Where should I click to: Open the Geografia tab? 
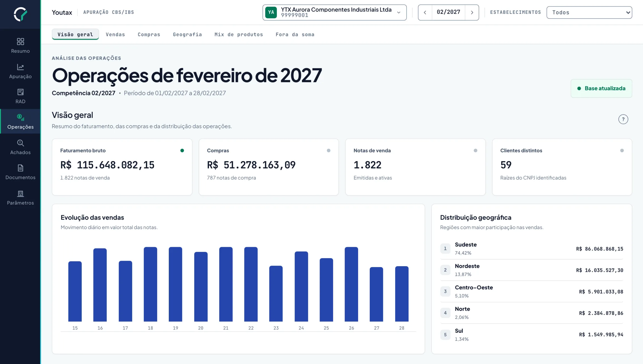(x=187, y=35)
